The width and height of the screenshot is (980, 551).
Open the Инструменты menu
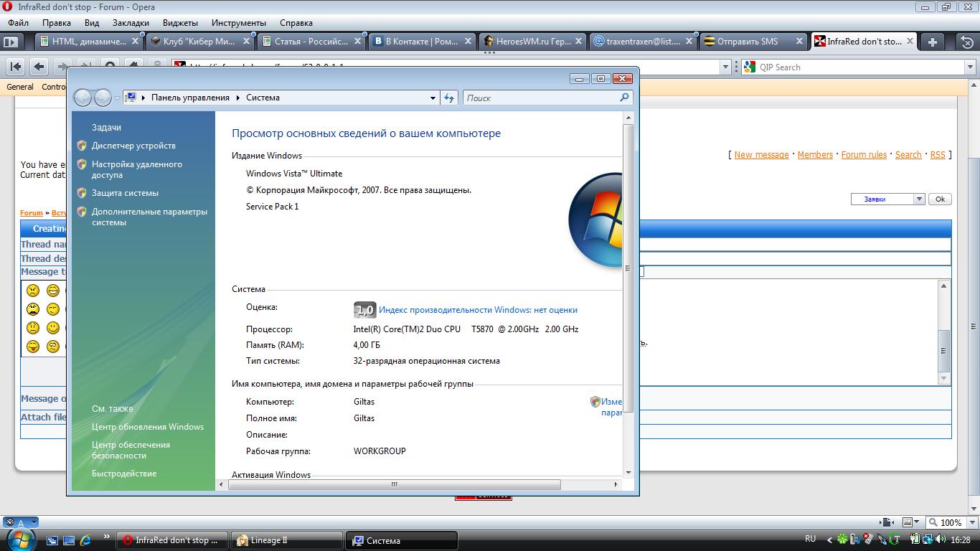click(x=239, y=23)
